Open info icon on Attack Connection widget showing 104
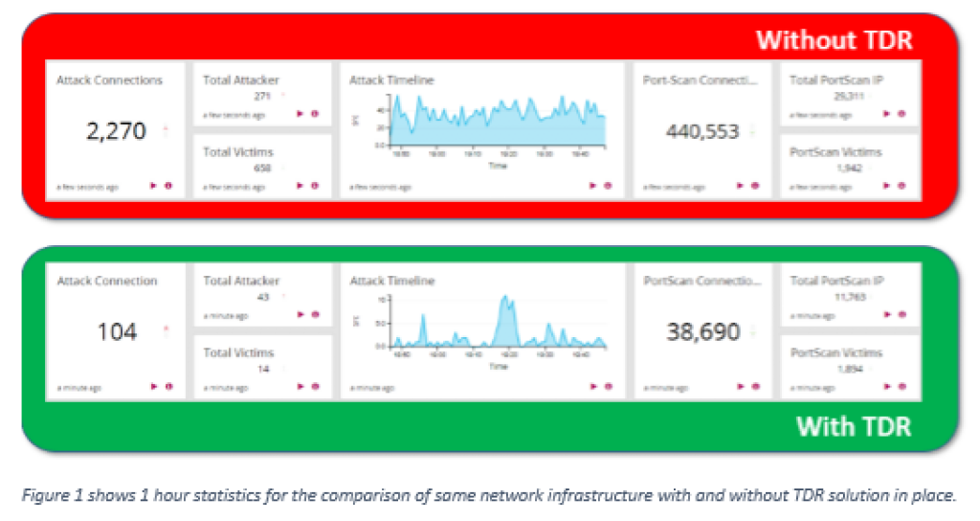 [x=168, y=387]
